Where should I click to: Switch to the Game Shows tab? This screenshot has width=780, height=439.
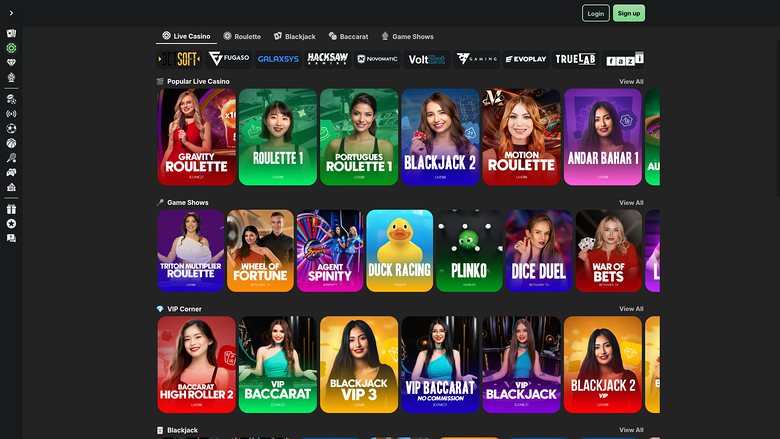[407, 36]
